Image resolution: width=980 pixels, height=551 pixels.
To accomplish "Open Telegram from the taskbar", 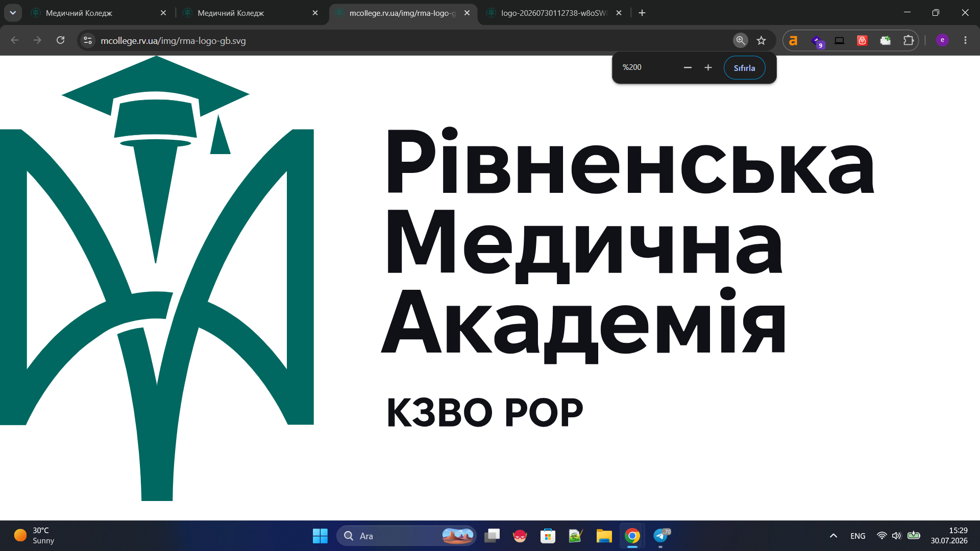I will (660, 536).
